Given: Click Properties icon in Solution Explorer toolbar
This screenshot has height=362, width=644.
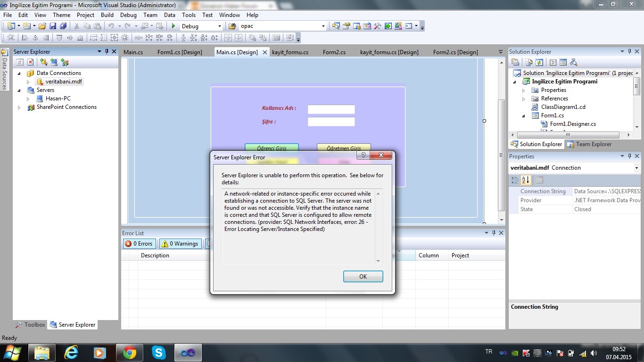Looking at the screenshot, I should tap(515, 62).
